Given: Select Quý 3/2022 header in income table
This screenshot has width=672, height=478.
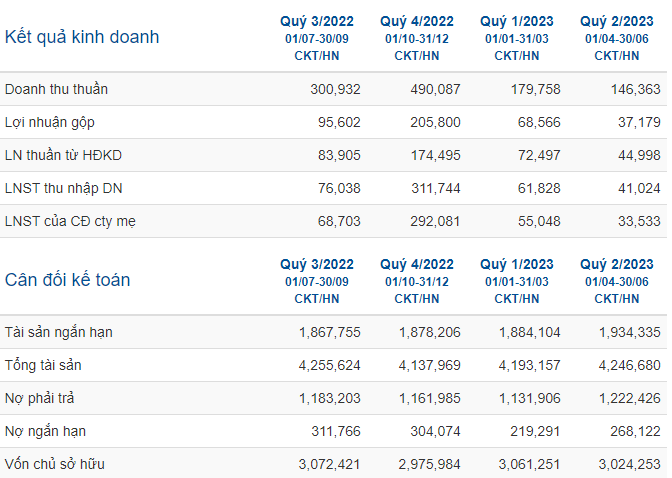Looking at the screenshot, I should coord(317,21).
